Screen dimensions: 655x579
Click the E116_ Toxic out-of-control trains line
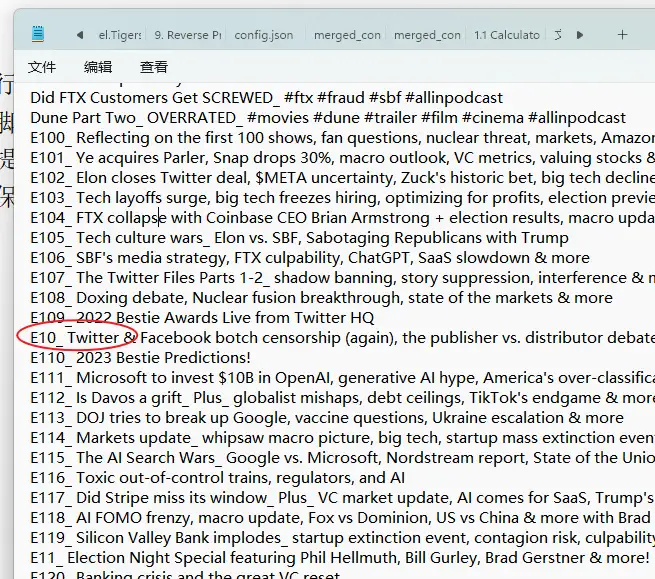pos(218,478)
